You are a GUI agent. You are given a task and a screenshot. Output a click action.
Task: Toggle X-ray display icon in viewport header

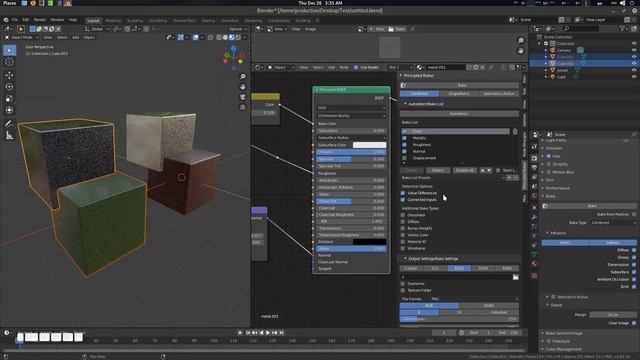[x=211, y=37]
